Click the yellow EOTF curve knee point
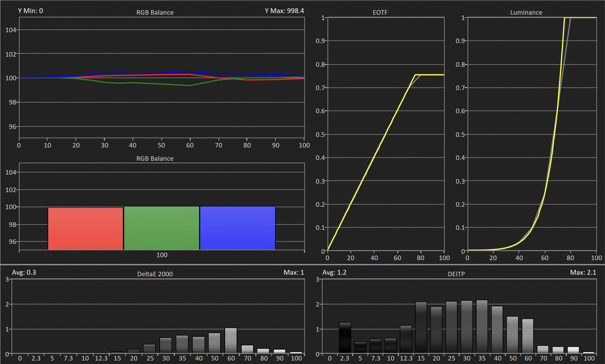Screen dimensions: 605x364 [x=415, y=75]
